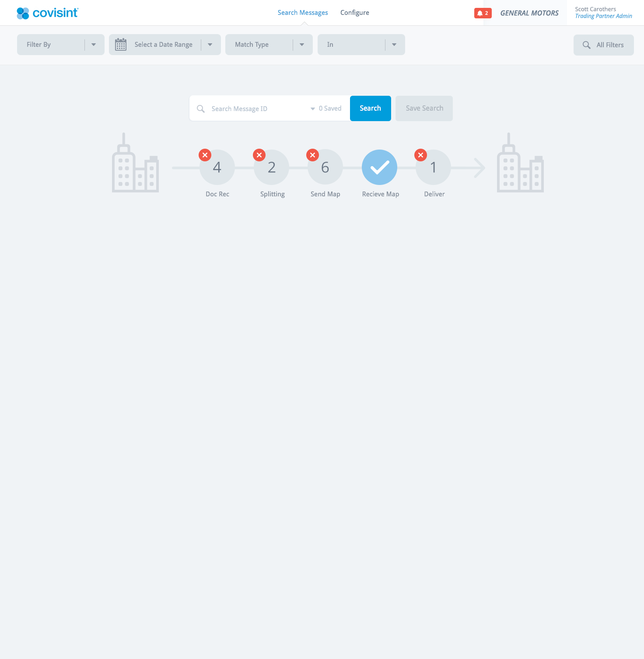Click the Recieve Map label
The width and height of the screenshot is (644, 659).
click(x=381, y=194)
